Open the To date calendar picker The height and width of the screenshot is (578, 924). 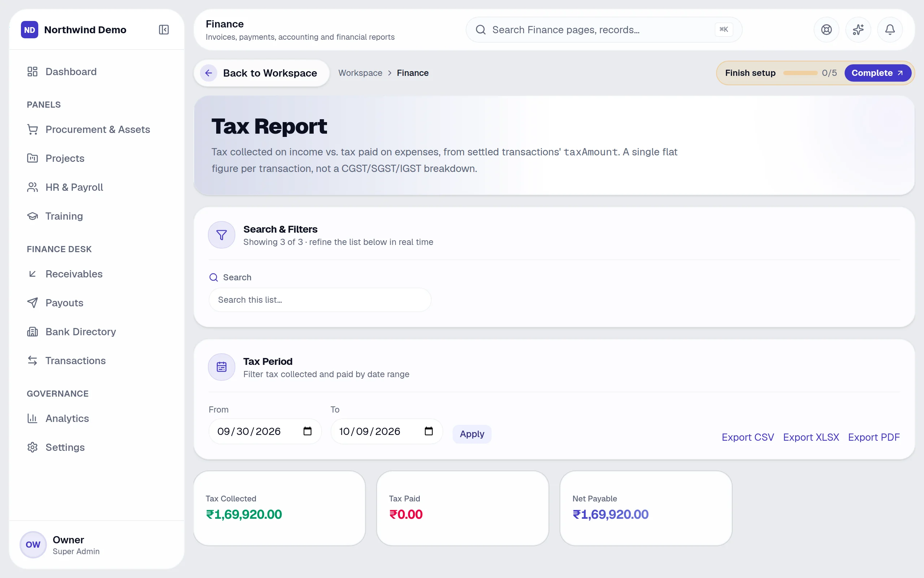[429, 431]
